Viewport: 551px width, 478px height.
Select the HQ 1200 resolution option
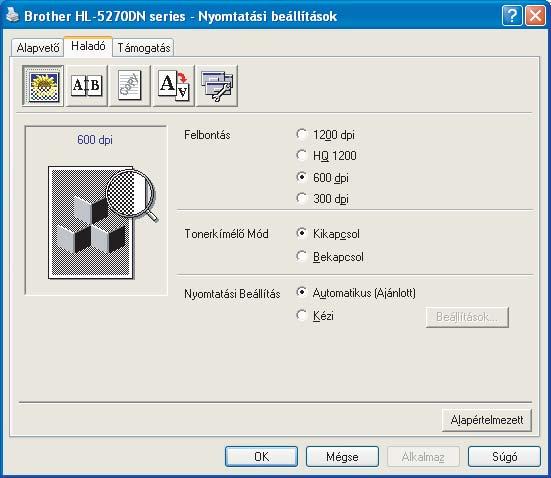[x=326, y=156]
